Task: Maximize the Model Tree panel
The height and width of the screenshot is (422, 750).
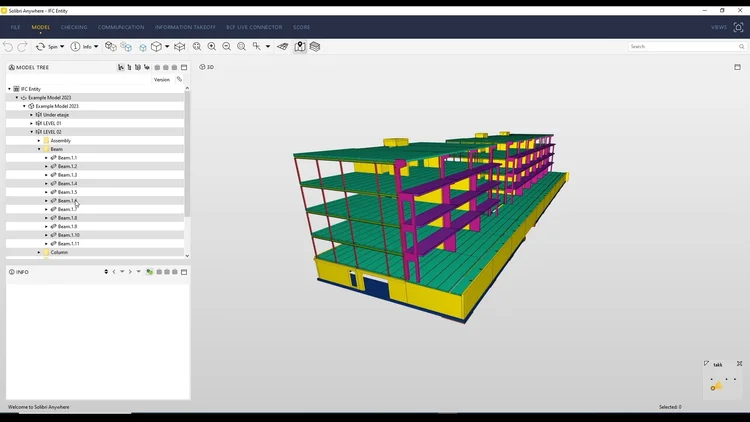Action: point(184,67)
